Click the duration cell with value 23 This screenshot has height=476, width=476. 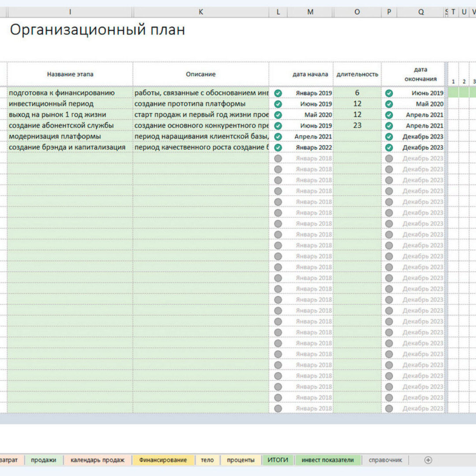click(357, 126)
